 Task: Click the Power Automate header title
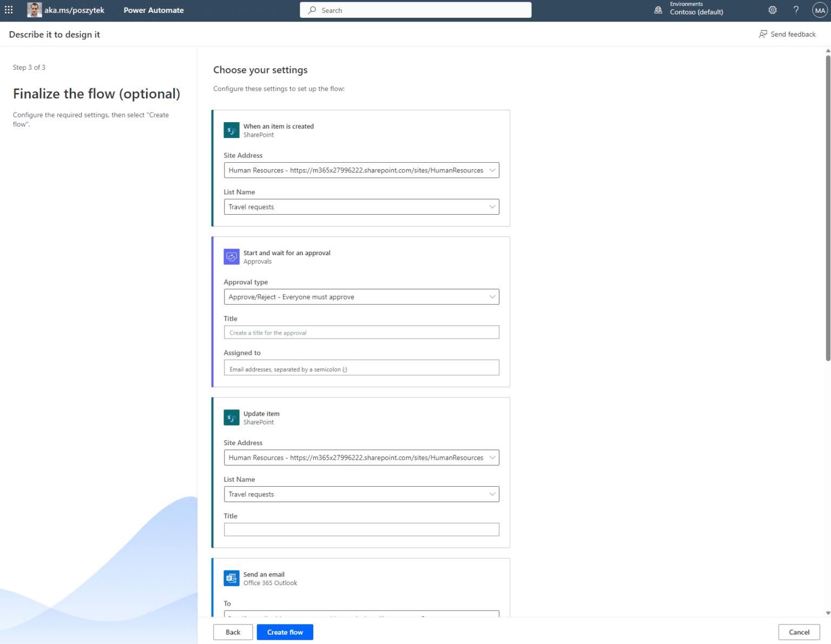click(x=154, y=10)
